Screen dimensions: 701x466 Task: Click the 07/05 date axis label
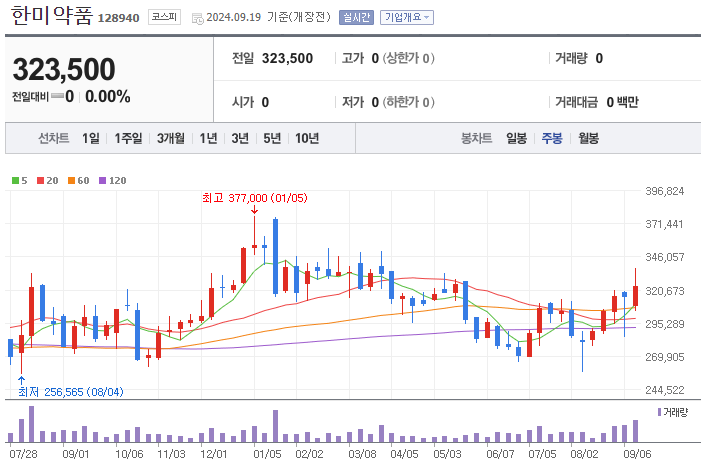pyautogui.click(x=542, y=454)
